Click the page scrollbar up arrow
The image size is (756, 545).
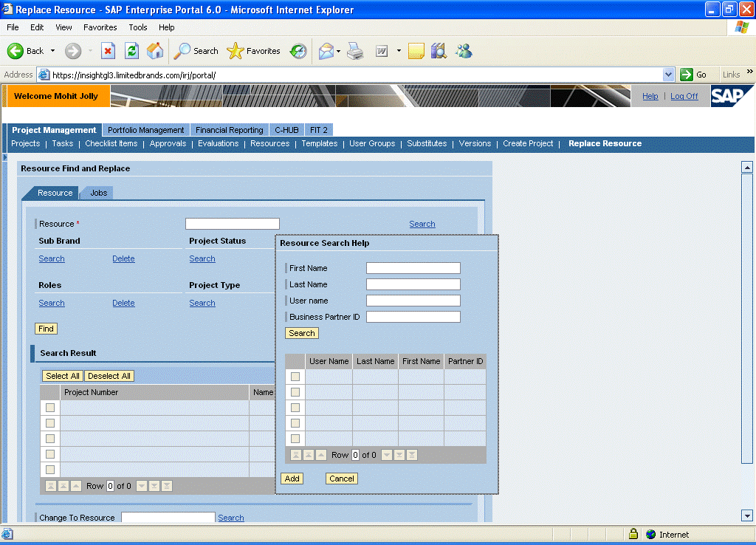[x=747, y=168]
